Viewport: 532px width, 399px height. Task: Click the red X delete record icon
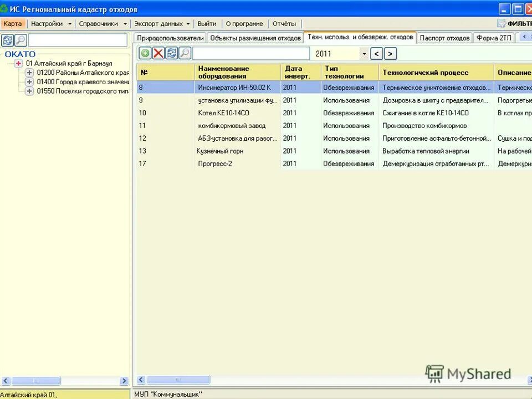click(158, 53)
